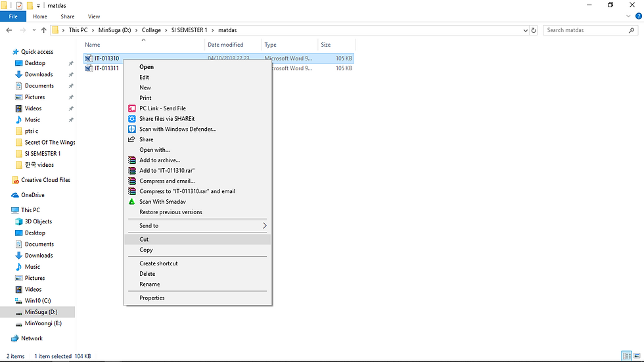
Task: Open the recent locations dropdown arrow
Action: (x=34, y=30)
